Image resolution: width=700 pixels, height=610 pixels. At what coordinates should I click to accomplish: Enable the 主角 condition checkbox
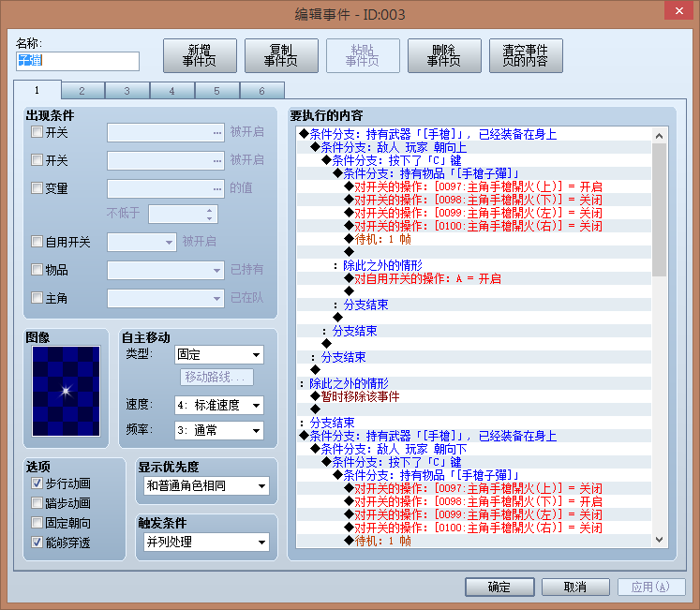pyautogui.click(x=37, y=297)
